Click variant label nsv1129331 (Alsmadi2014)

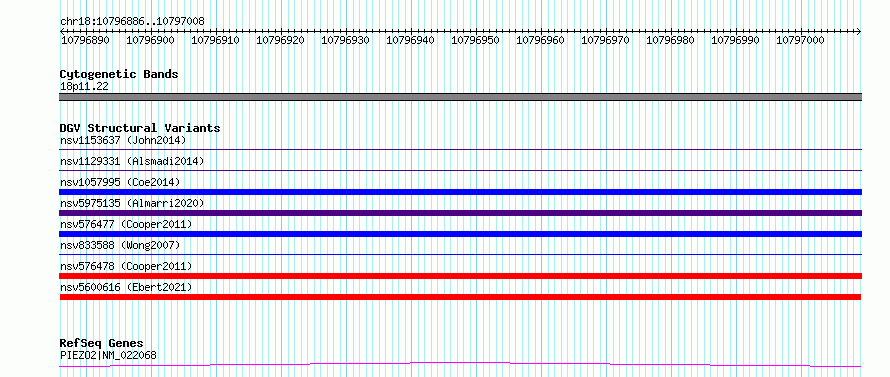click(132, 161)
